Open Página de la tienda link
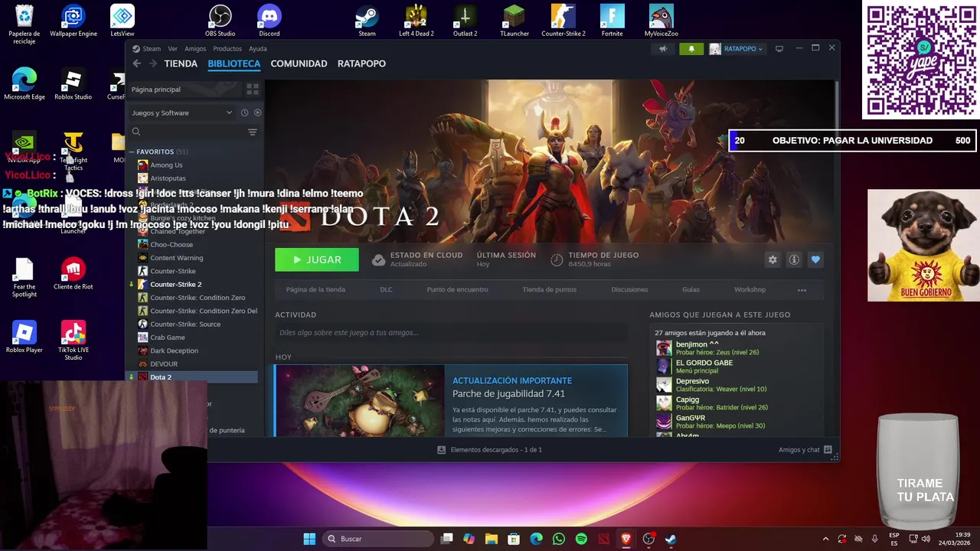 (315, 289)
